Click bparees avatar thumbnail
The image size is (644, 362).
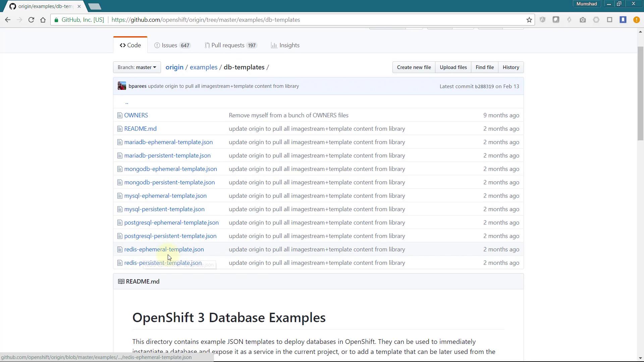pos(122,86)
